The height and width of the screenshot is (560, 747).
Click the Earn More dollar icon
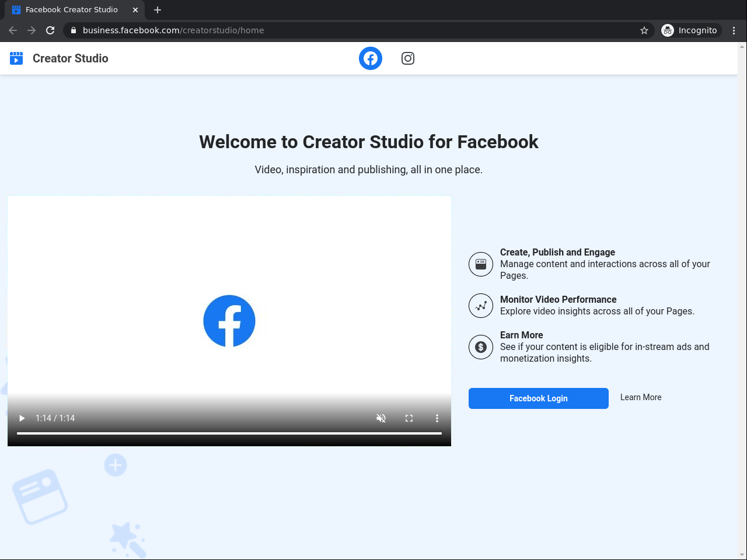point(481,347)
